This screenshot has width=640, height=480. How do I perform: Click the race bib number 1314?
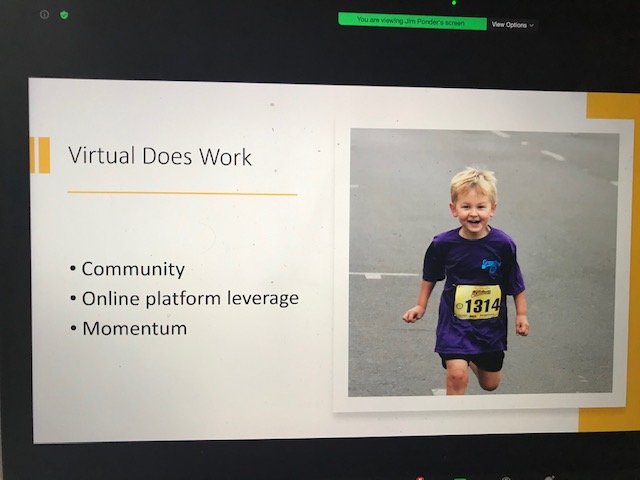coord(477,303)
